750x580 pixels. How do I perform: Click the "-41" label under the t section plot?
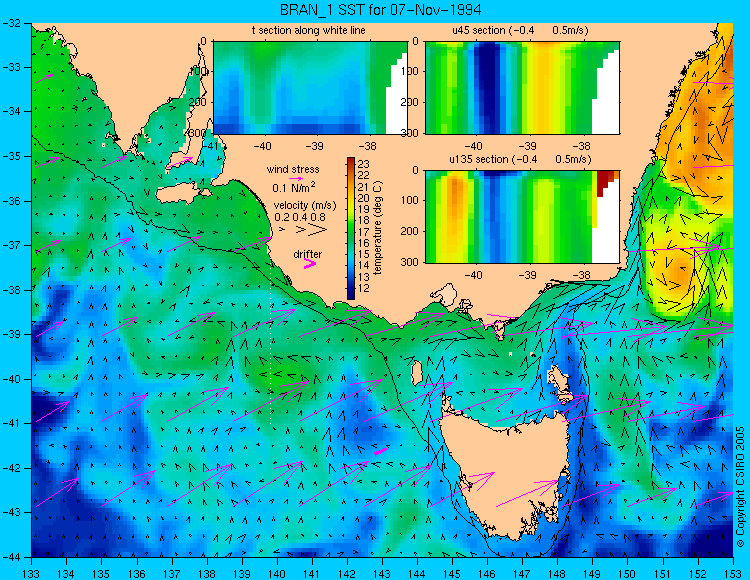210,145
